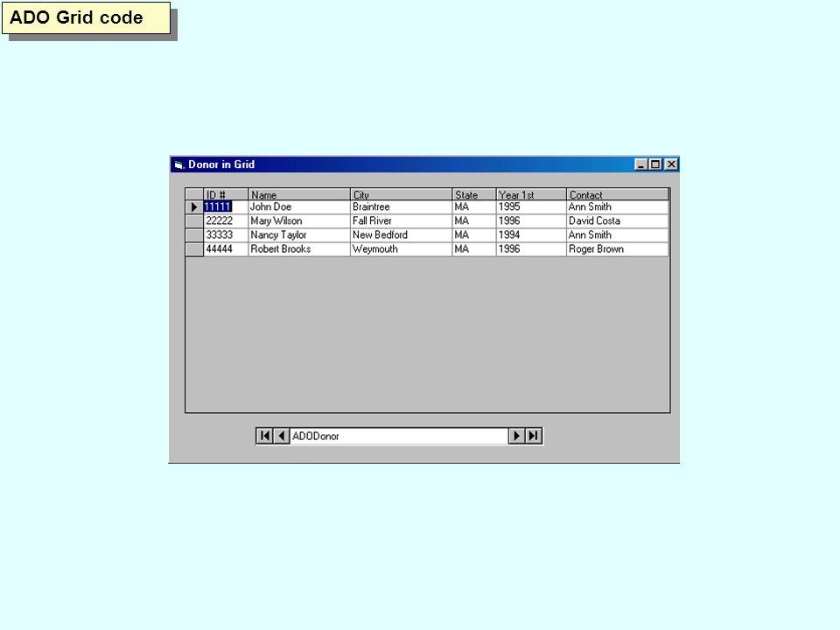Select the 33333 ID cell
The image size is (840, 630).
pos(226,235)
